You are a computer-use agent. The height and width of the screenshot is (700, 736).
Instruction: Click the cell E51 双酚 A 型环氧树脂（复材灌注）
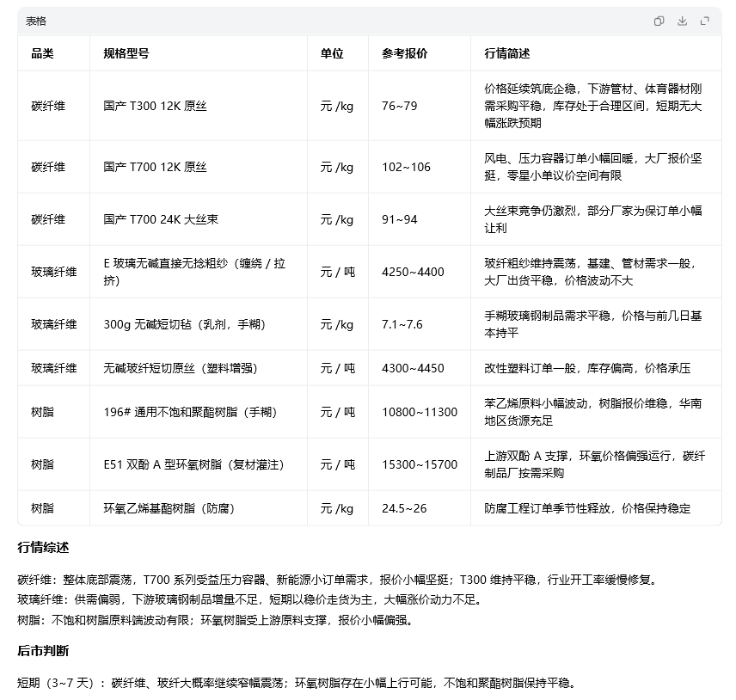tap(193, 464)
